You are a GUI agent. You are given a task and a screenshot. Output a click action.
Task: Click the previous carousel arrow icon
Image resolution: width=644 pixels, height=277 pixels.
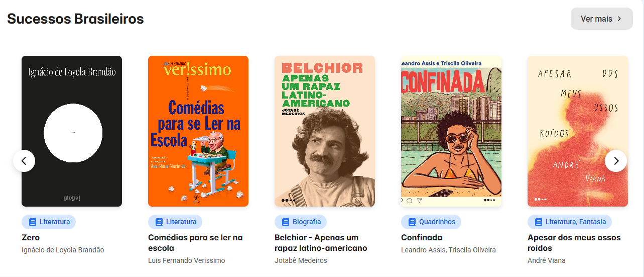24,161
